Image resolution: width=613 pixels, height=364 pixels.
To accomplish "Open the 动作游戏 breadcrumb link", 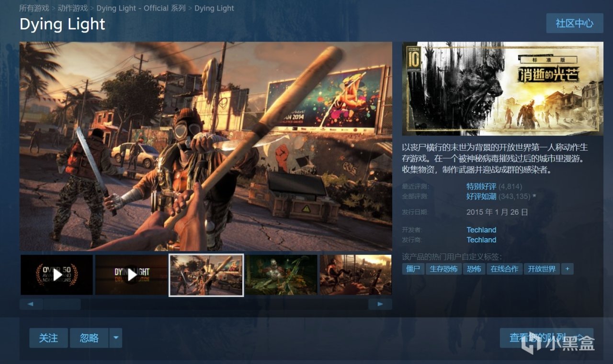I will click(73, 8).
